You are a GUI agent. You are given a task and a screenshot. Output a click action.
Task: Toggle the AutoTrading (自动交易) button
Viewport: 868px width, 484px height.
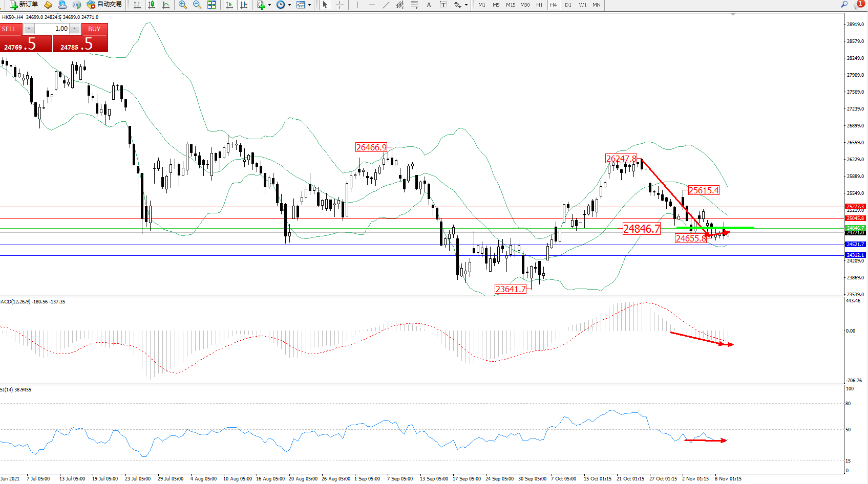point(104,5)
